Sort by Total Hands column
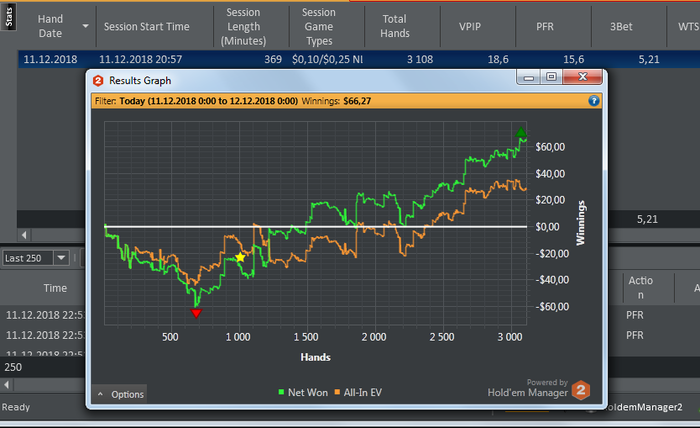 coord(395,26)
